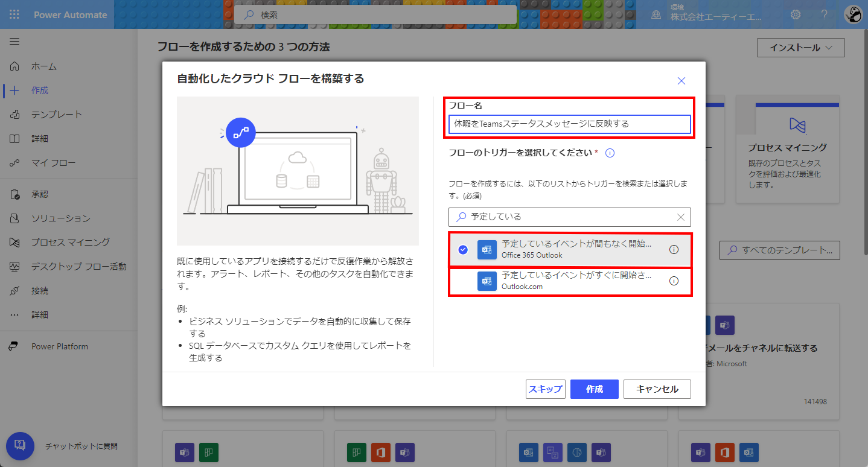Click the top 検索 search bar
Image resolution: width=868 pixels, height=467 pixels.
(375, 14)
